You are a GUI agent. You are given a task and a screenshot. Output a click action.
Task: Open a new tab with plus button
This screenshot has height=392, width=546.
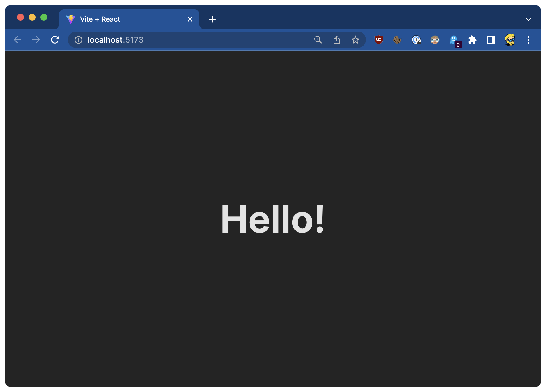pyautogui.click(x=212, y=19)
